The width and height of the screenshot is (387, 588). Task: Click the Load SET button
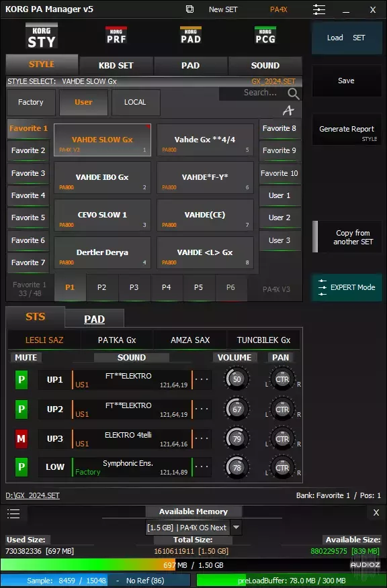point(347,38)
